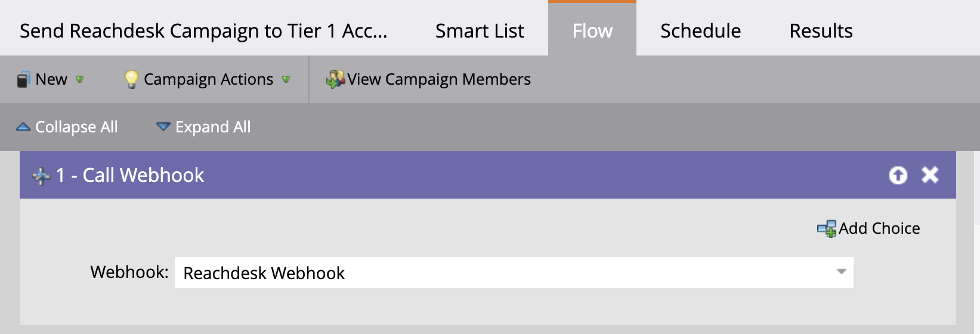Click the Add Choice icon
Viewport: 980px width, 334px height.
pos(827,228)
